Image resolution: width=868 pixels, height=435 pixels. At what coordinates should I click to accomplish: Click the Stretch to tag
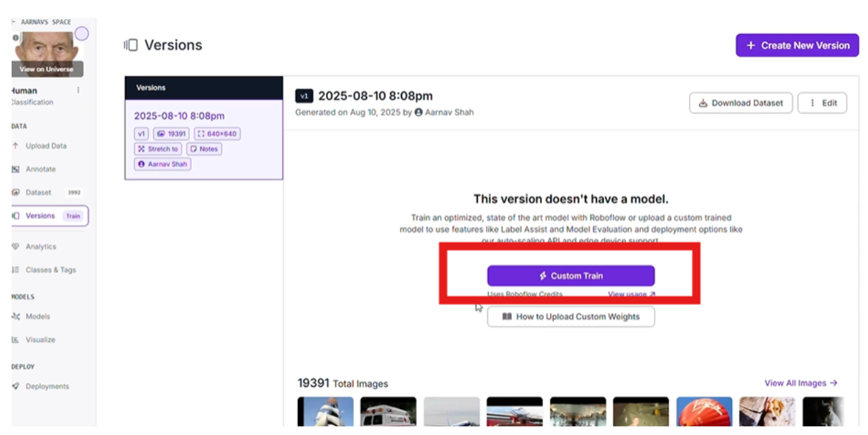tap(158, 148)
